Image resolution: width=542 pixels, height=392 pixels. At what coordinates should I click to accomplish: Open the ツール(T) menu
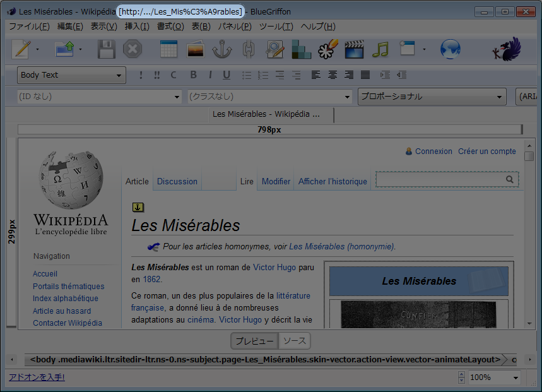[276, 27]
